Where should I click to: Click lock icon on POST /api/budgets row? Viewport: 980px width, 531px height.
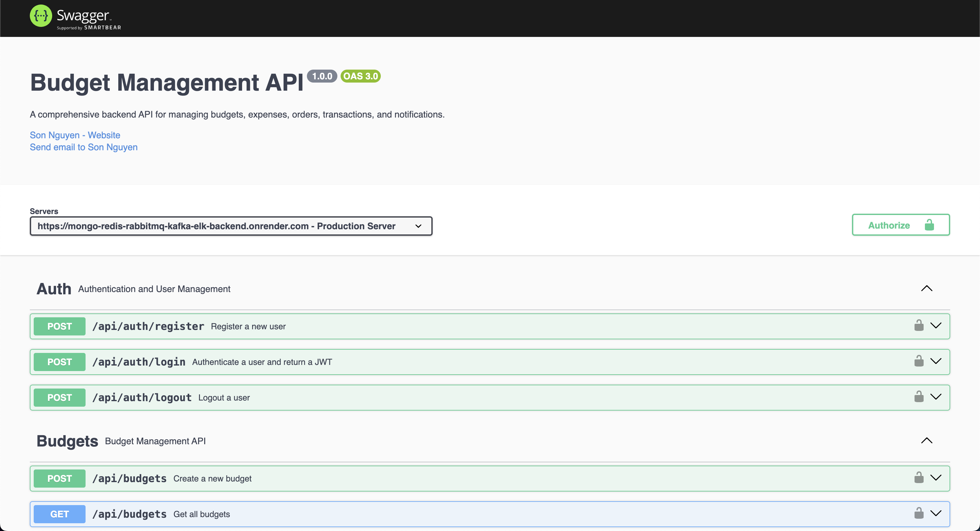(x=919, y=478)
